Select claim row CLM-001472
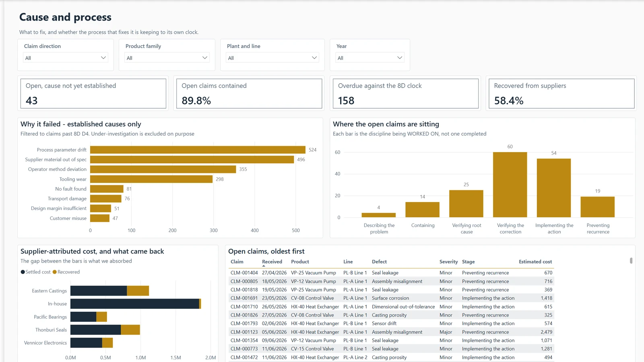The height and width of the screenshot is (362, 644). [391, 358]
